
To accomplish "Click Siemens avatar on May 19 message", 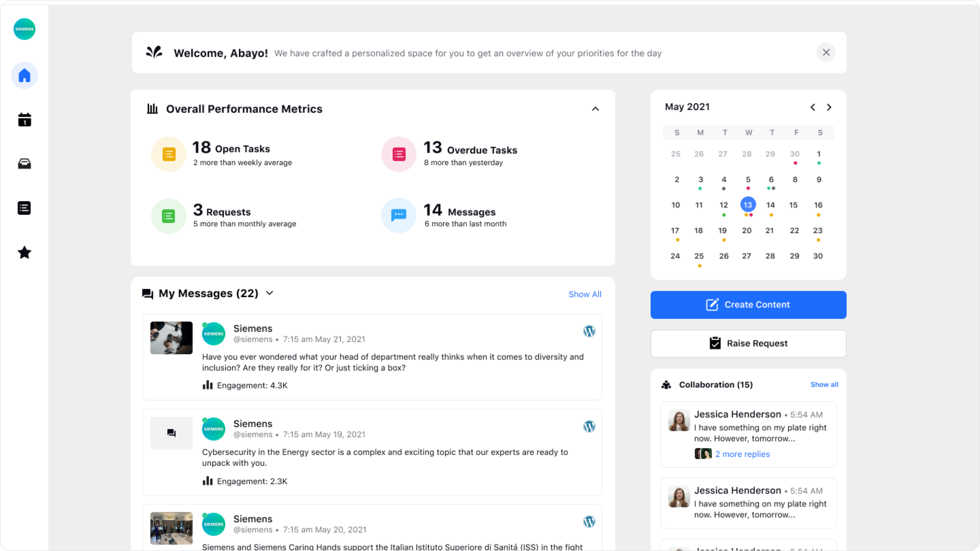I will 214,429.
